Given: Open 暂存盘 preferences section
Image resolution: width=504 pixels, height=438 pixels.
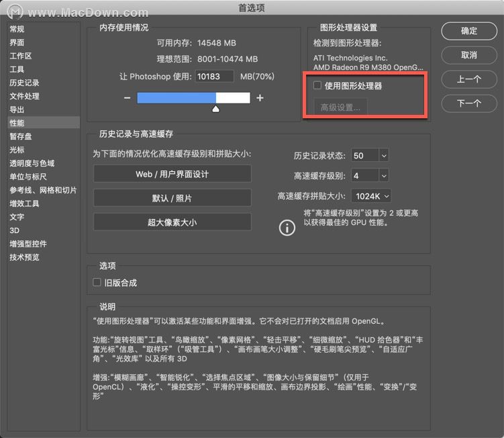Looking at the screenshot, I should pos(21,136).
